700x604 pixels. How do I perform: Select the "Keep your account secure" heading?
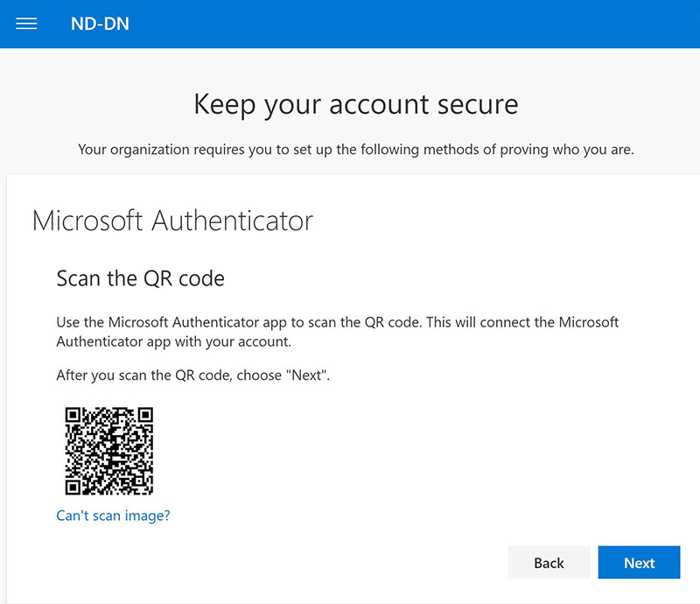[x=355, y=104]
